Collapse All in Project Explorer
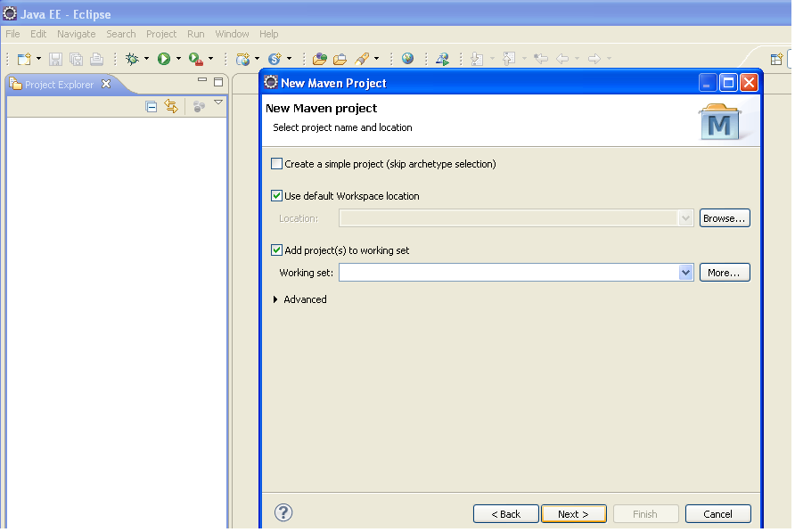This screenshot has height=532, width=795. 152,107
